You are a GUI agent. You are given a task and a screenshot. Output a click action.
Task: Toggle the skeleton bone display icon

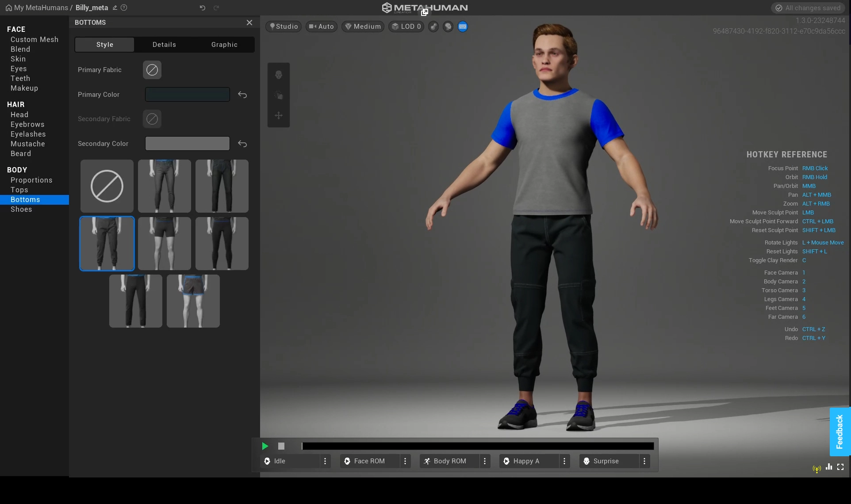pyautogui.click(x=433, y=27)
